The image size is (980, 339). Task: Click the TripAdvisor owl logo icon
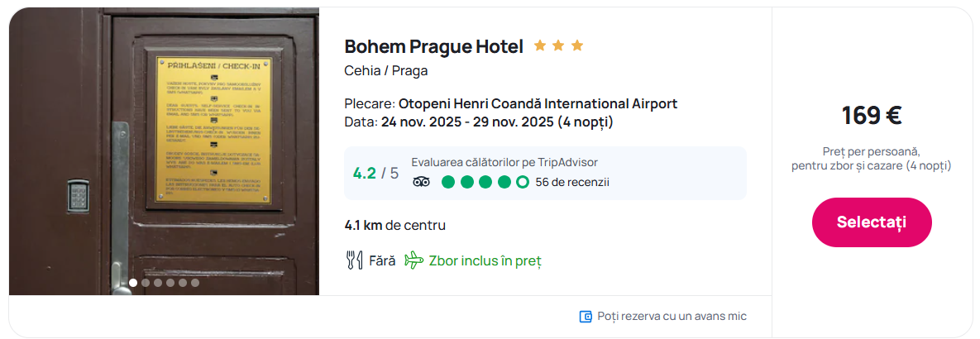coord(422,182)
